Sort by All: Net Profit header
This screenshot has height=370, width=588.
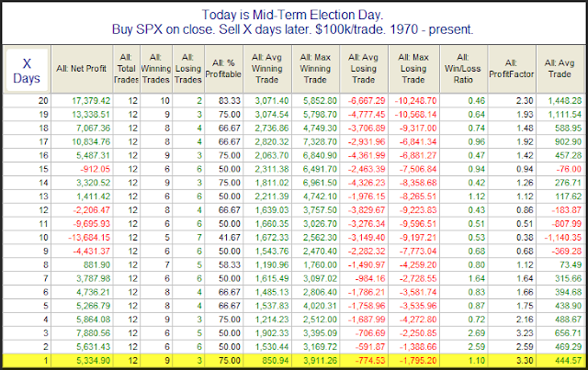[x=82, y=69]
